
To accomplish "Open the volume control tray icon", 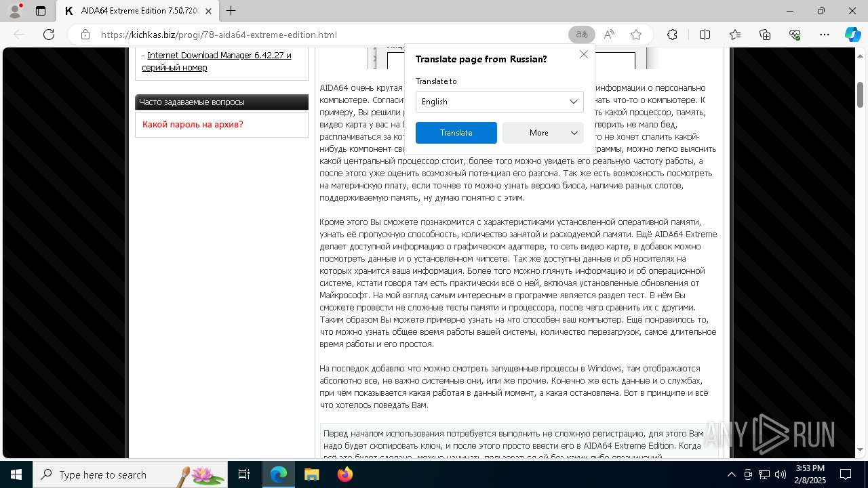I will (x=781, y=474).
